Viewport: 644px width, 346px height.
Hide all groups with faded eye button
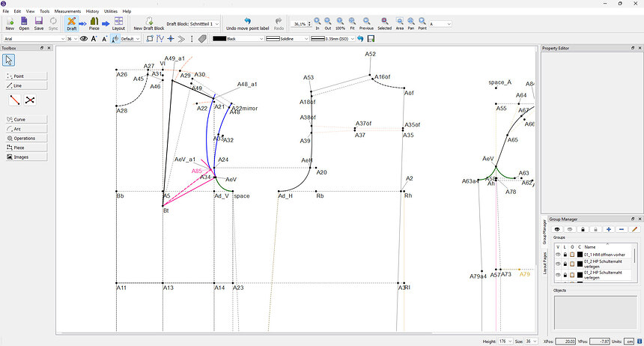click(x=570, y=229)
